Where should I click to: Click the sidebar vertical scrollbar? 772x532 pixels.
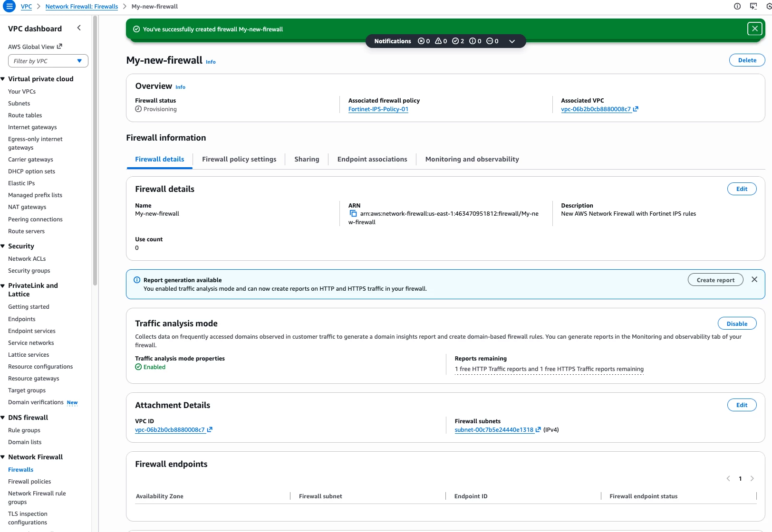tap(95, 151)
